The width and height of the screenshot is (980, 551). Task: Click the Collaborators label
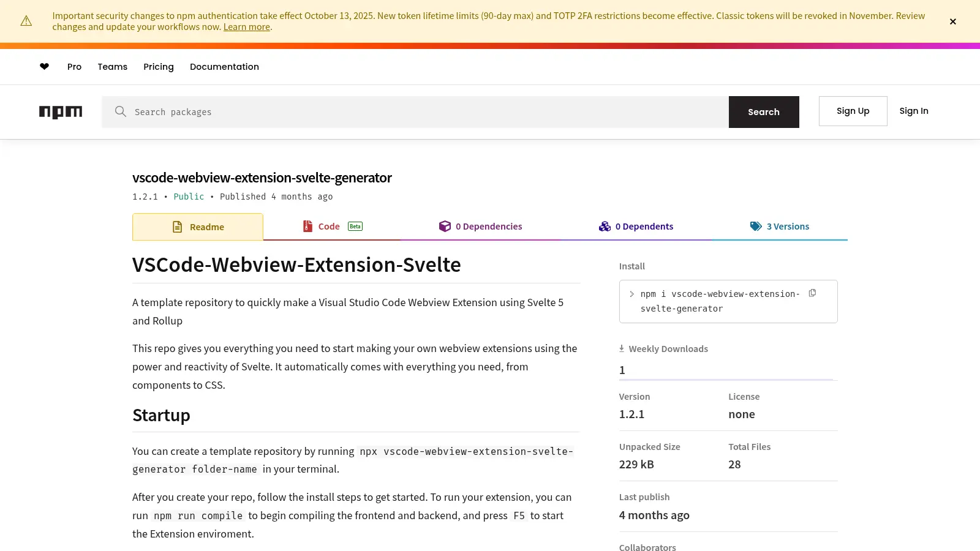coord(647,547)
